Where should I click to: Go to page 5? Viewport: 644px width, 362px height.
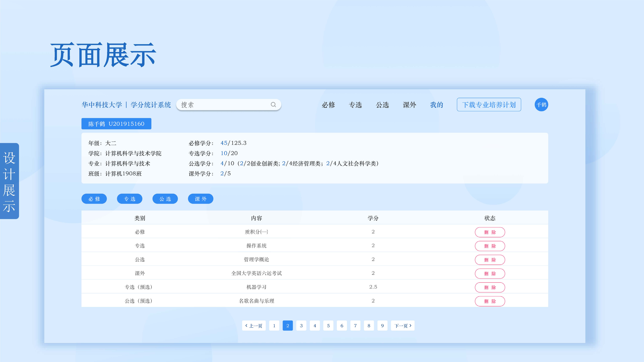click(x=328, y=326)
